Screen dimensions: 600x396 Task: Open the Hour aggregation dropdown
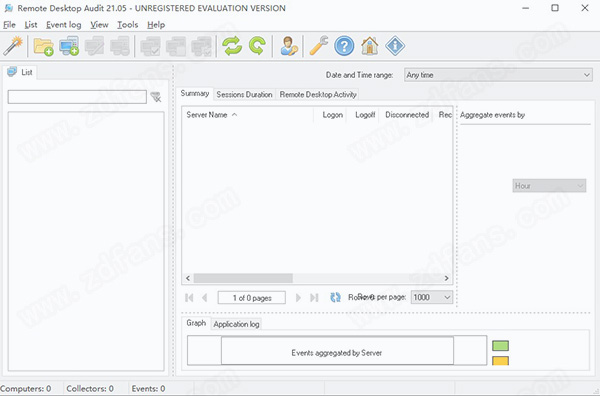(x=549, y=186)
